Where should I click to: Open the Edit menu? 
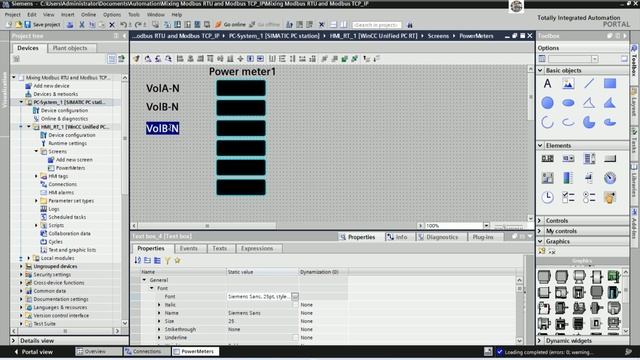[32, 14]
